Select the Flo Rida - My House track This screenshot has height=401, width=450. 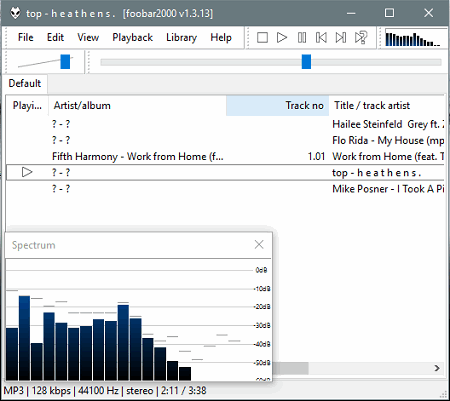pyautogui.click(x=225, y=140)
